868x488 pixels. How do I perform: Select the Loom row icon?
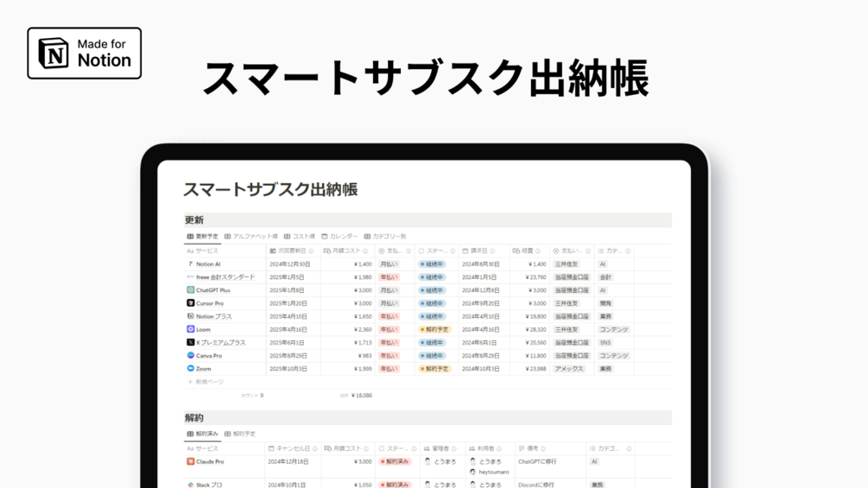pyautogui.click(x=190, y=329)
